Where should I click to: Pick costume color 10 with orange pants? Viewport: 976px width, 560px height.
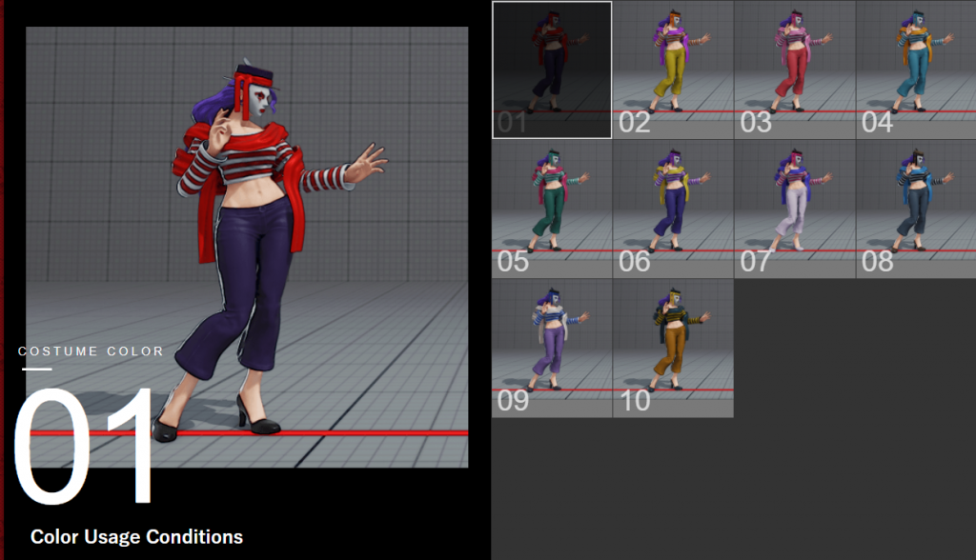(x=673, y=349)
